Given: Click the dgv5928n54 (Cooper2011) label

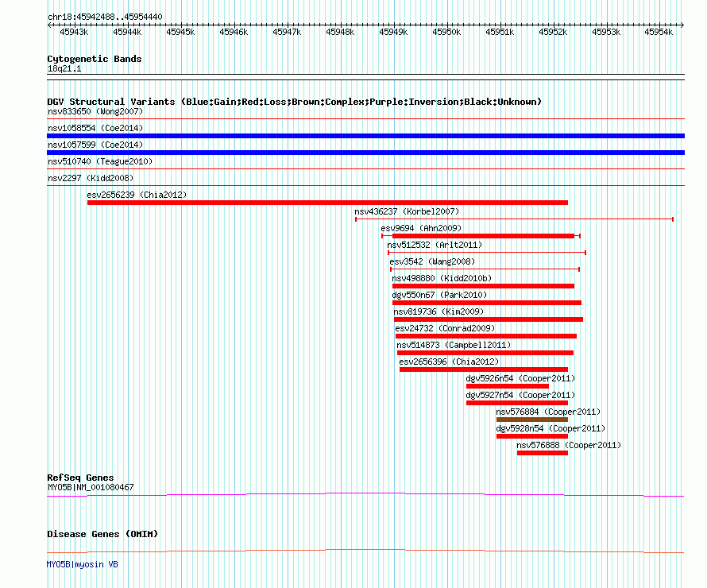Looking at the screenshot, I should [x=551, y=428].
